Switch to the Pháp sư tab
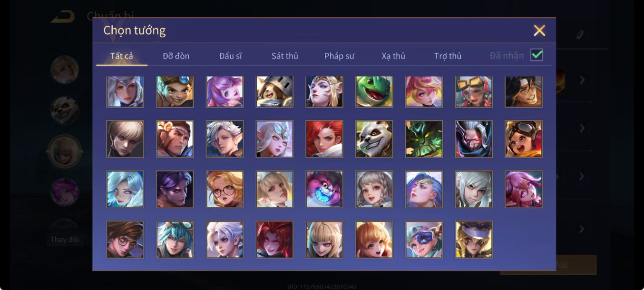644x290 pixels. coord(339,56)
